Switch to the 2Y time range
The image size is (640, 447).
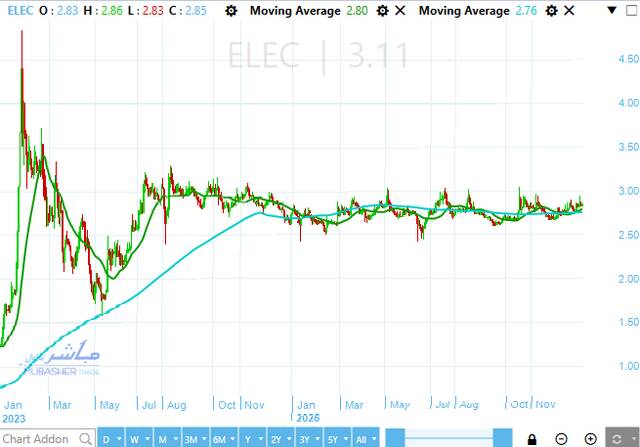tap(278, 438)
